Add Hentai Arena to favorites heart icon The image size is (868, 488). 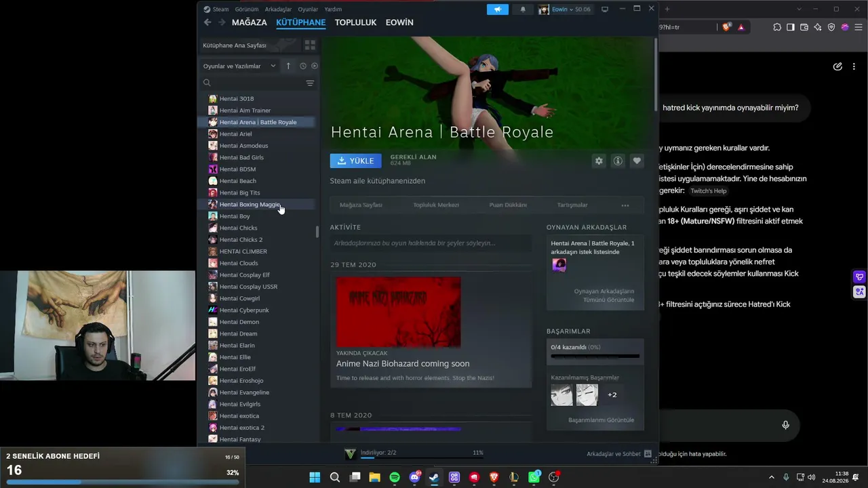pos(637,161)
